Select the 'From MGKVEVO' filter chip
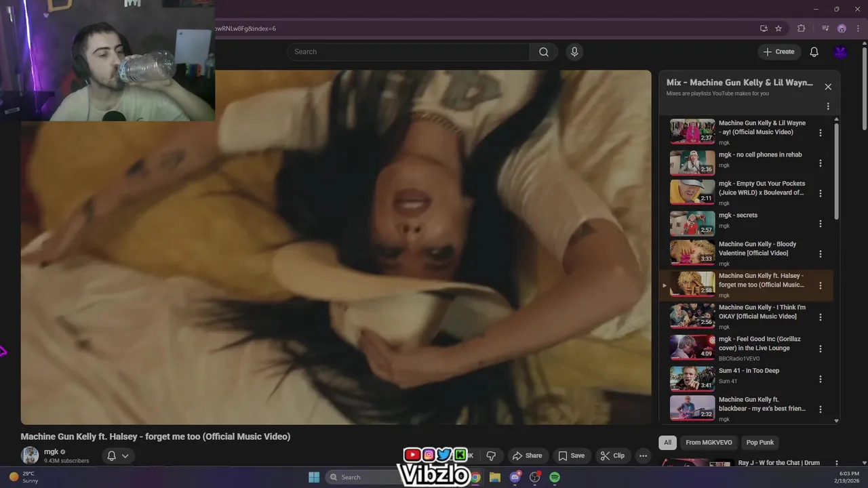Image resolution: width=868 pixels, height=488 pixels. click(x=709, y=443)
